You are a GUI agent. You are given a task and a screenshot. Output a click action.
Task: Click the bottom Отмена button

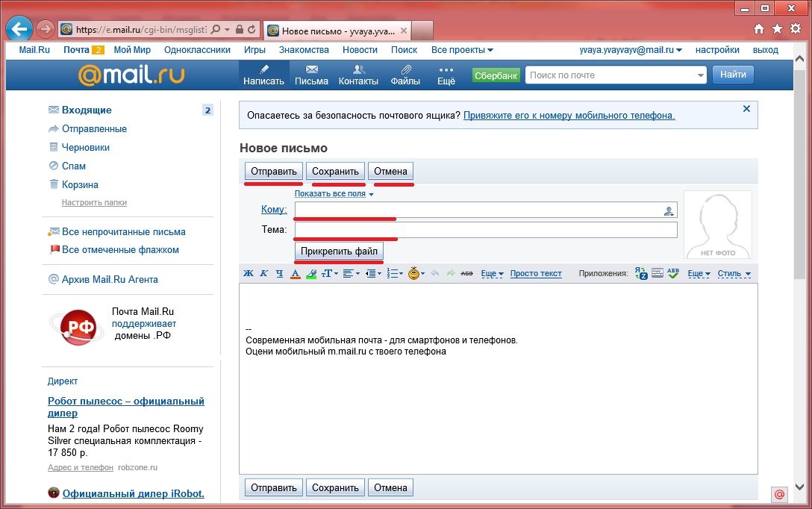tap(390, 488)
